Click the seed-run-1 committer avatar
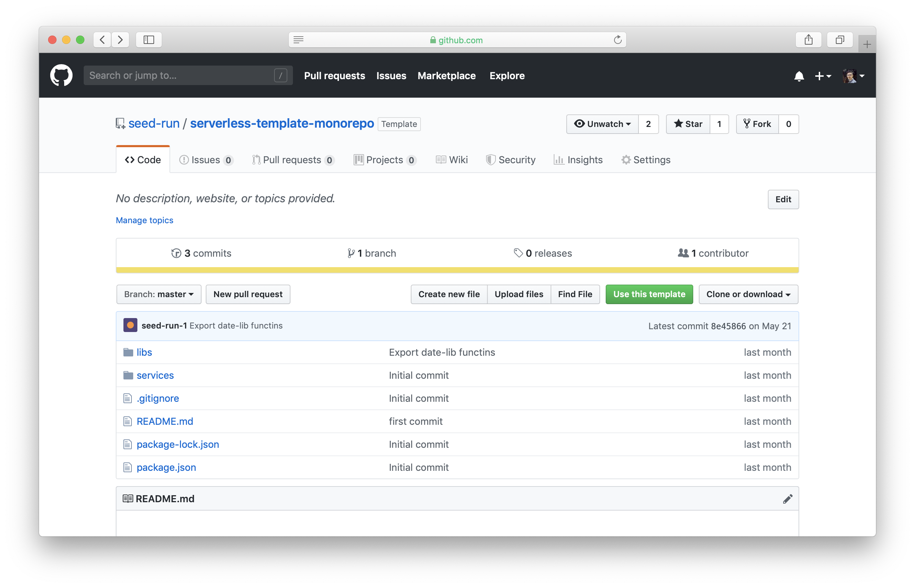 tap(130, 325)
